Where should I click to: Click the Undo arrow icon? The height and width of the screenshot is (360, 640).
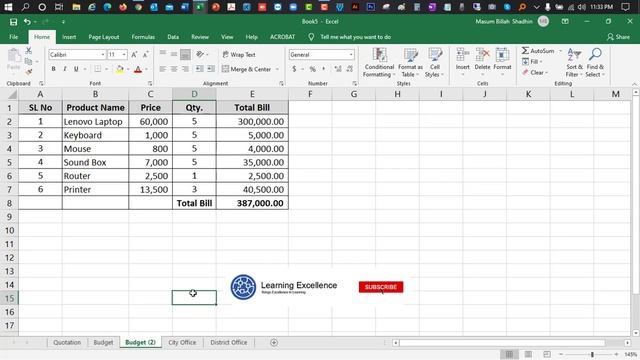(x=27, y=22)
